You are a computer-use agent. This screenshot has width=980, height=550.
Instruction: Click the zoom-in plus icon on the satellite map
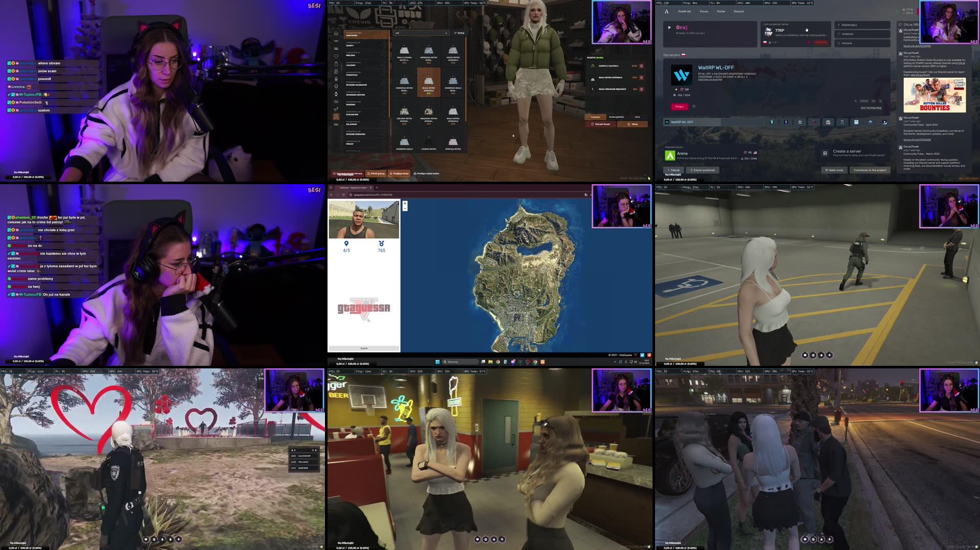click(x=405, y=204)
